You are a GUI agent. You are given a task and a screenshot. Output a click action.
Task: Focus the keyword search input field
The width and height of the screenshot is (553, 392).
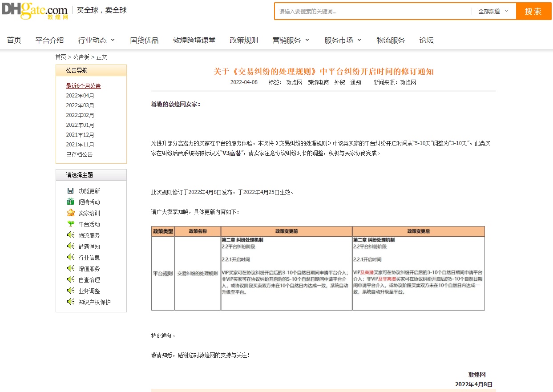click(373, 11)
